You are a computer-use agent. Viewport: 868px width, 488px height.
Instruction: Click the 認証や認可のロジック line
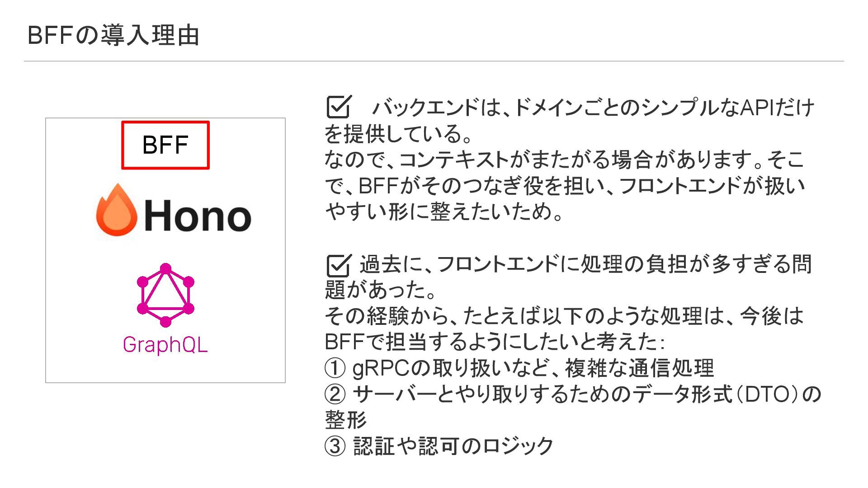point(439,446)
